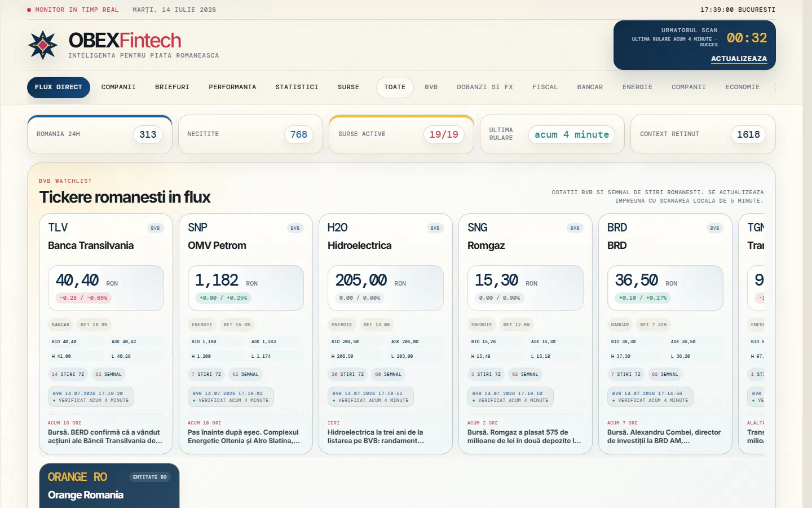
Task: Click the ULTIMA RULARE stat card
Action: (x=552, y=134)
